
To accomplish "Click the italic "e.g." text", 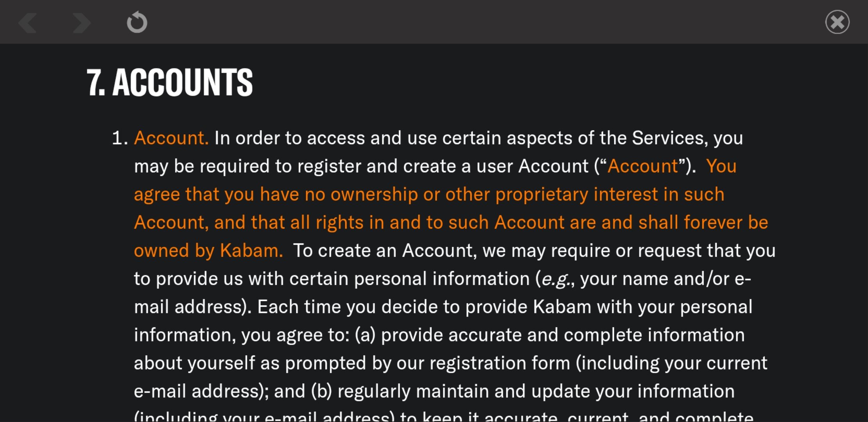I will pyautogui.click(x=556, y=279).
